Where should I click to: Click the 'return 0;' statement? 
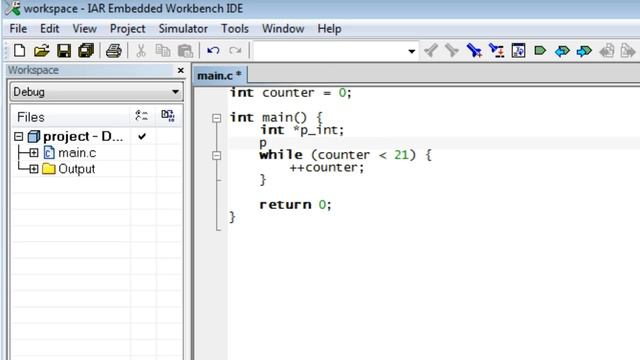[295, 204]
